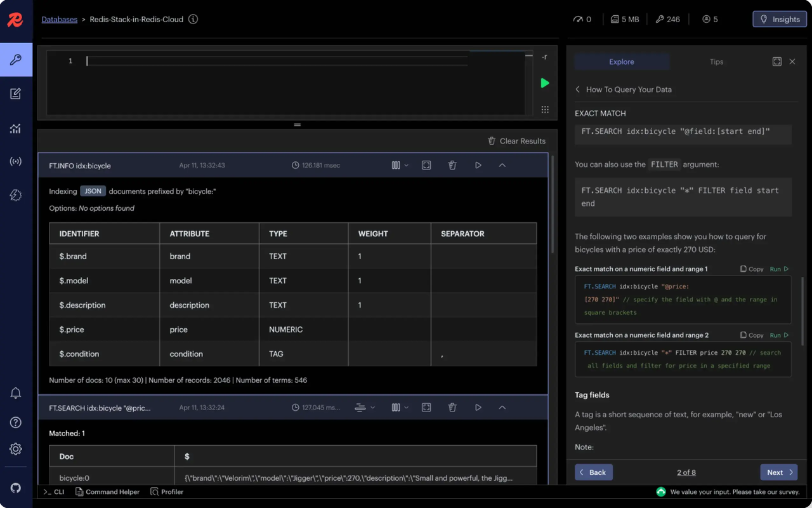Open view type dropdown for FT.INFO result
This screenshot has width=812, height=508.
[400, 165]
